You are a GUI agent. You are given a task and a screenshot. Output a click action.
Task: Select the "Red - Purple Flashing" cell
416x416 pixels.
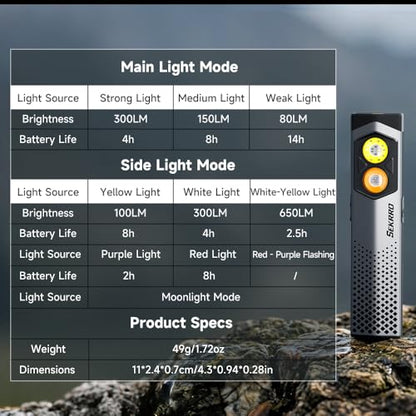point(293,255)
